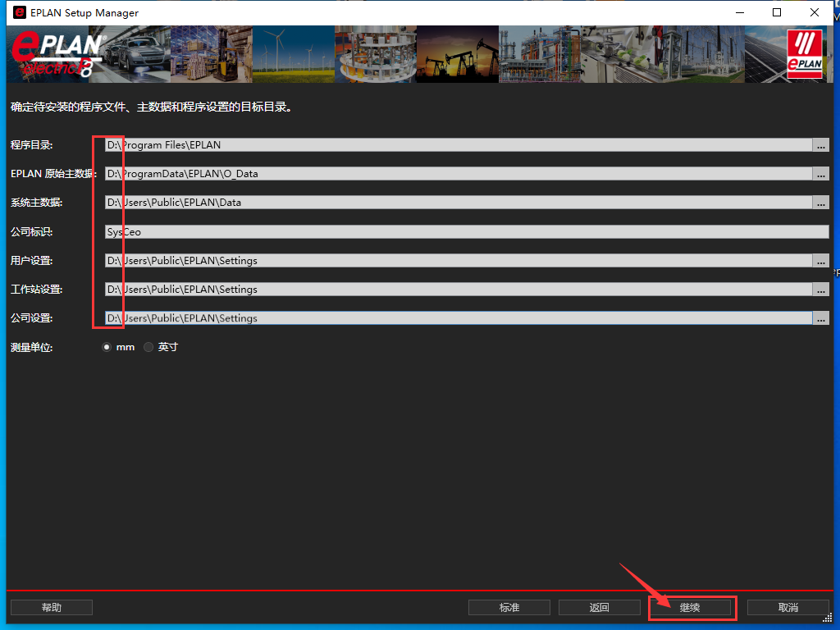The image size is (840, 630).
Task: Select the 英寸 measurement unit
Action: pos(148,347)
